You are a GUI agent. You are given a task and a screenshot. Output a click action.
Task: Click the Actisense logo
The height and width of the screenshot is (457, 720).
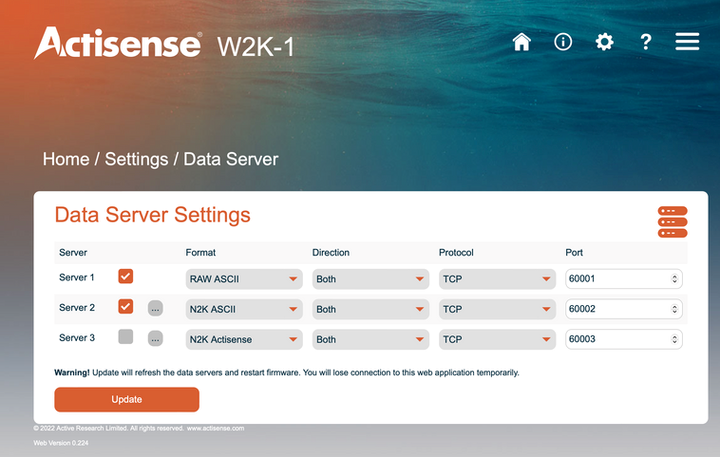[x=118, y=43]
